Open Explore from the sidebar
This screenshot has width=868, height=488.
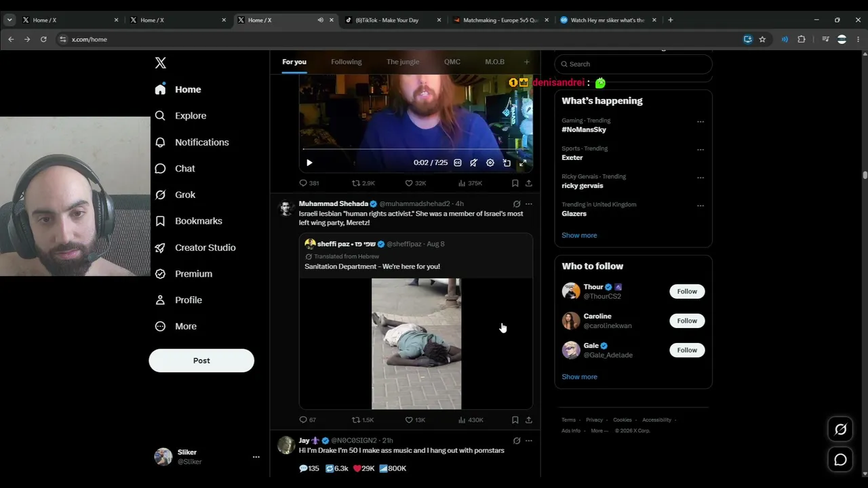click(x=180, y=116)
